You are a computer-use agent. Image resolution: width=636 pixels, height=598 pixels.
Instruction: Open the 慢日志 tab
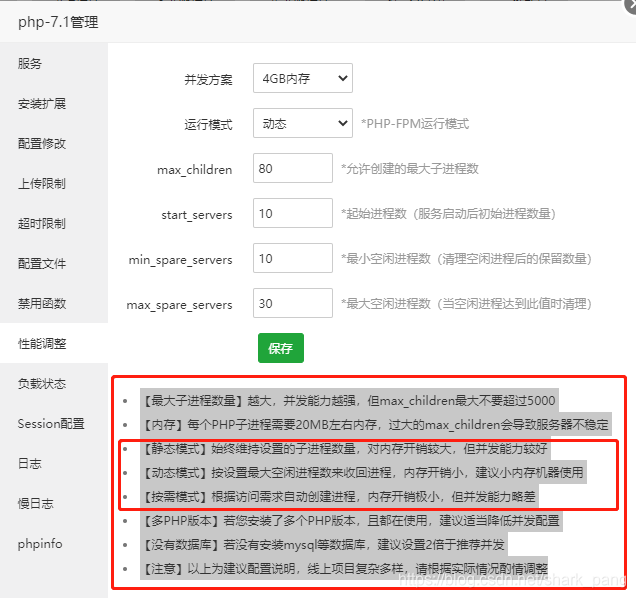click(x=54, y=503)
